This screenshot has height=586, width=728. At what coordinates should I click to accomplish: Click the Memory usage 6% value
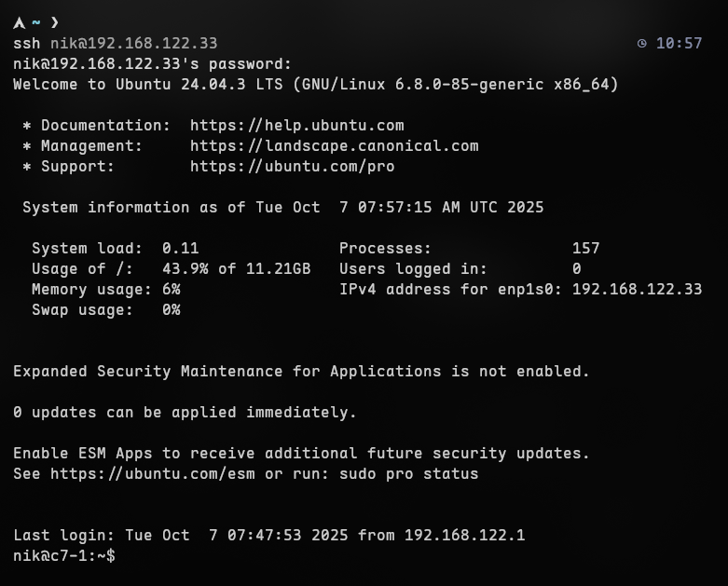click(x=171, y=290)
